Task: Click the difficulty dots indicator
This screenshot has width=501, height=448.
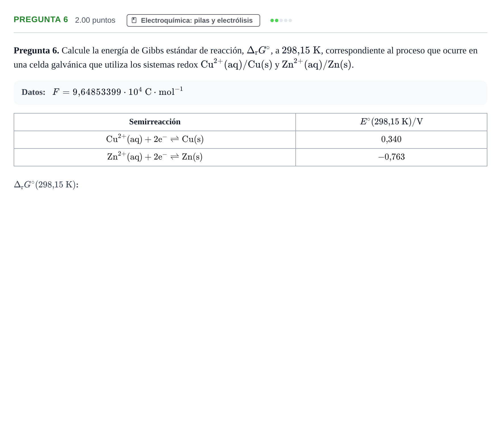Action: click(x=281, y=20)
